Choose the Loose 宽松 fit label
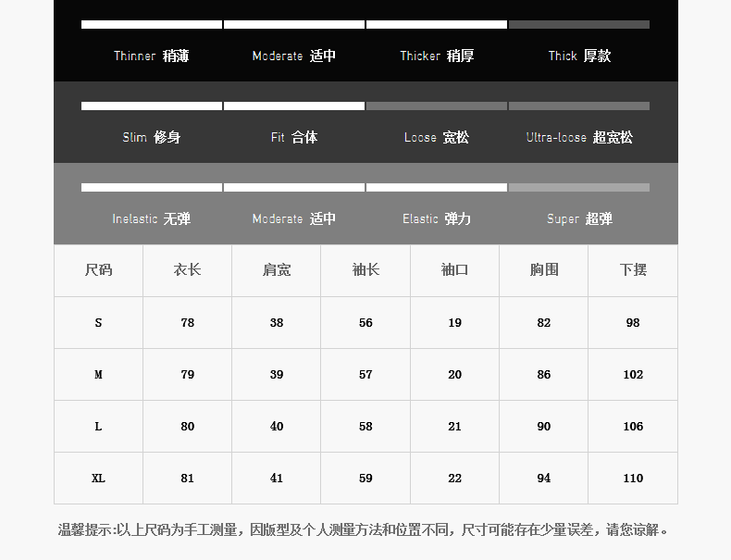The image size is (731, 560). point(437,137)
